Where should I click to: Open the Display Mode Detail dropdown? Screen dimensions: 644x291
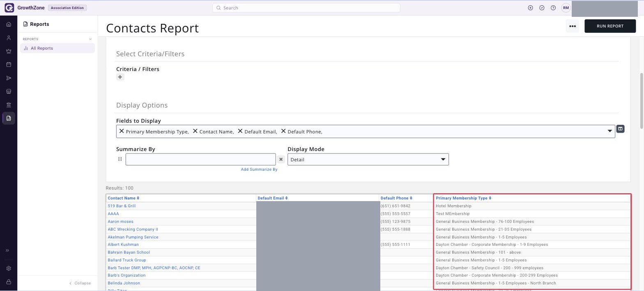(368, 159)
